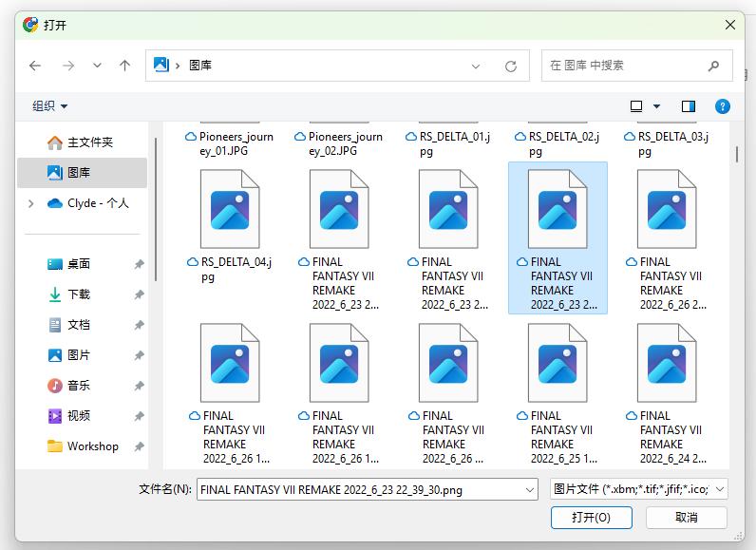Viewport: 756px width, 550px height.
Task: Open the Workshop folder in sidebar
Action: click(82, 446)
